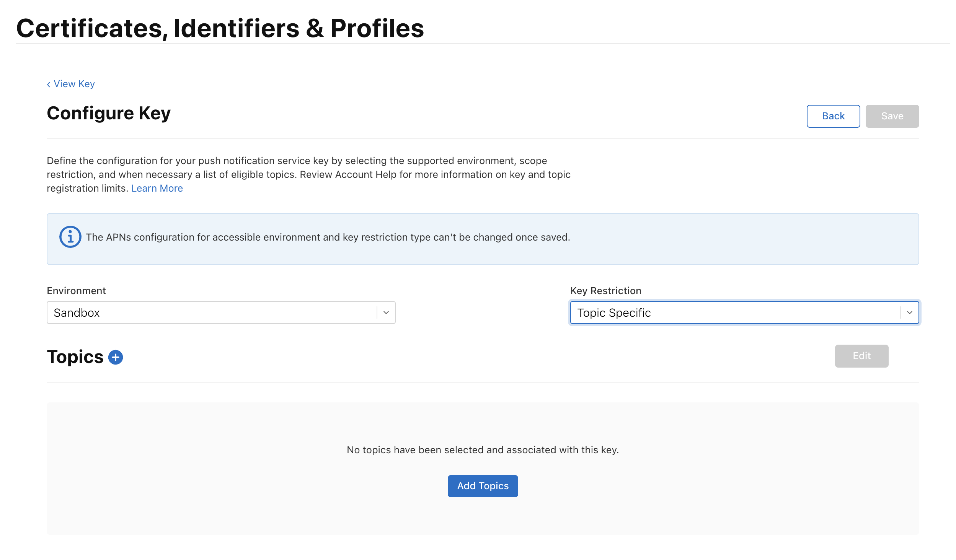Open the Key Restriction dropdown chevron

tap(910, 312)
